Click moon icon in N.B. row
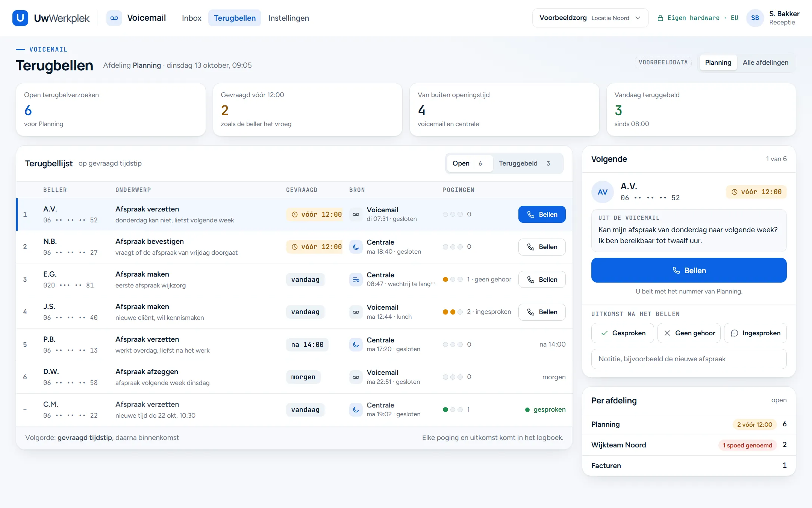The image size is (812, 508). [x=356, y=247]
